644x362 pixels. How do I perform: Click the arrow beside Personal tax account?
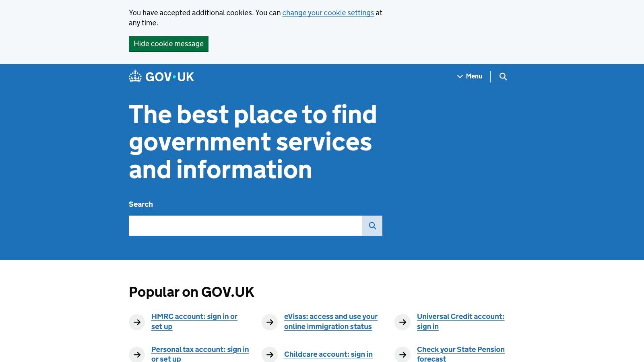pyautogui.click(x=137, y=355)
